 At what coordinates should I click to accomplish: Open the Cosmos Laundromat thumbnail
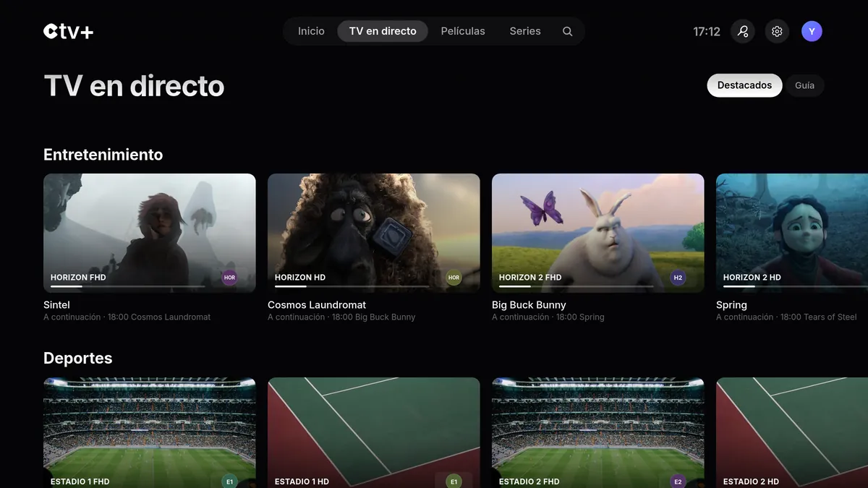point(374,233)
